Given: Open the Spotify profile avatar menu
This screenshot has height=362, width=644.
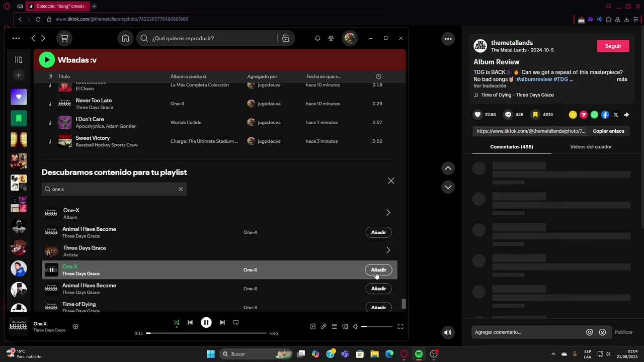Looking at the screenshot, I should pos(350,38).
